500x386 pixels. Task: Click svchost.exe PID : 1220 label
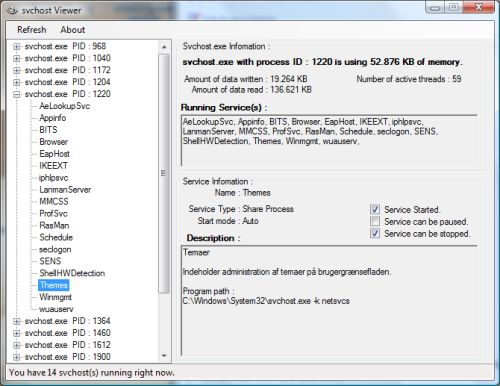click(67, 94)
